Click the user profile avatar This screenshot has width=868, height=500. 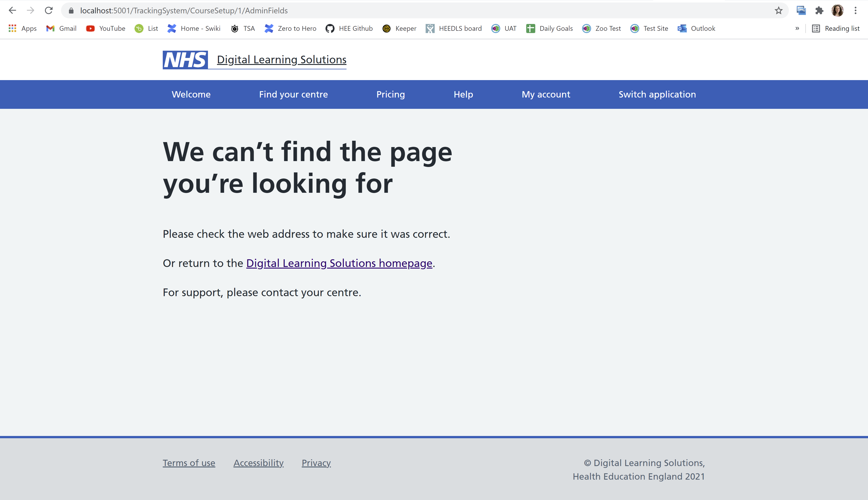[x=837, y=11]
